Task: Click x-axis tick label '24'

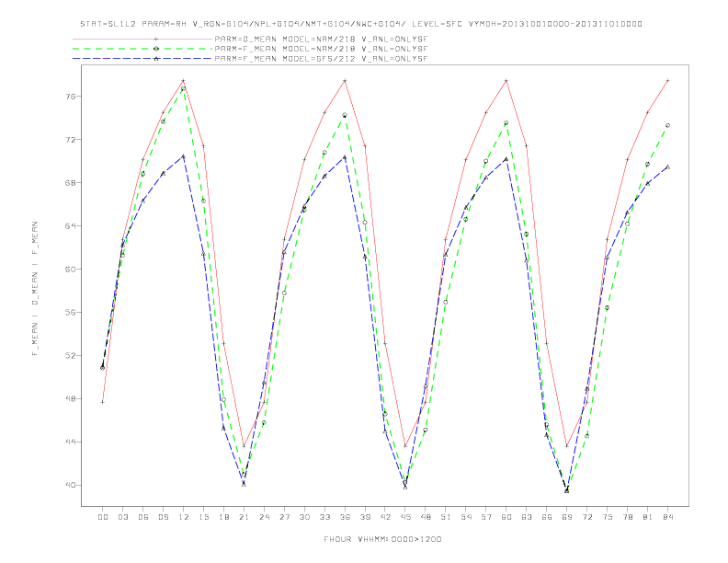Action: pyautogui.click(x=264, y=517)
